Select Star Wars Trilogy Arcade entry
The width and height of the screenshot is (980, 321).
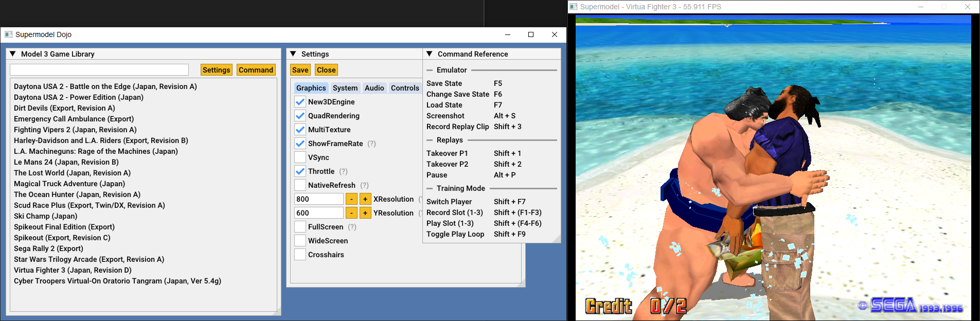point(89,259)
